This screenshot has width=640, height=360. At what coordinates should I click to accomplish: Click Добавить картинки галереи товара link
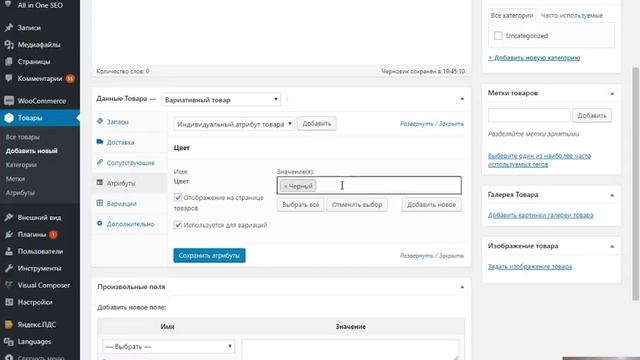coord(540,215)
